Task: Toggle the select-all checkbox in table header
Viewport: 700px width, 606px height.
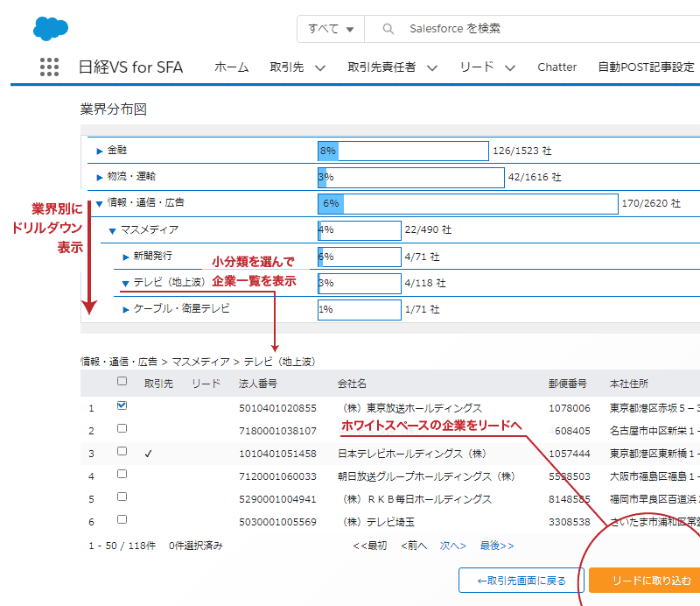Action: 122,381
